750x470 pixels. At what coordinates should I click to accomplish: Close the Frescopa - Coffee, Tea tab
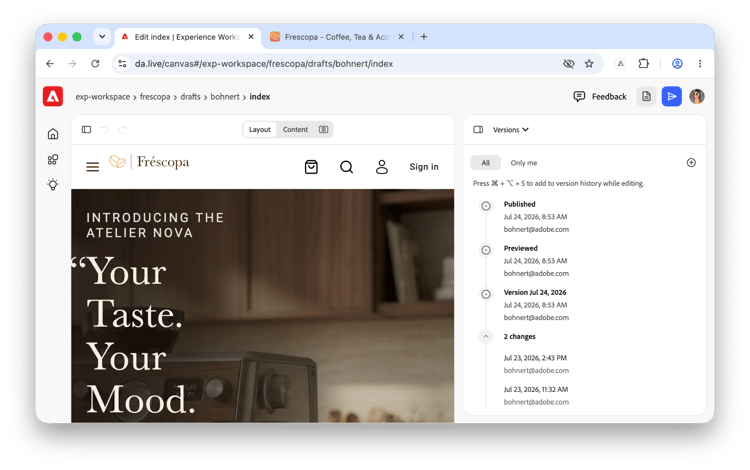point(401,37)
